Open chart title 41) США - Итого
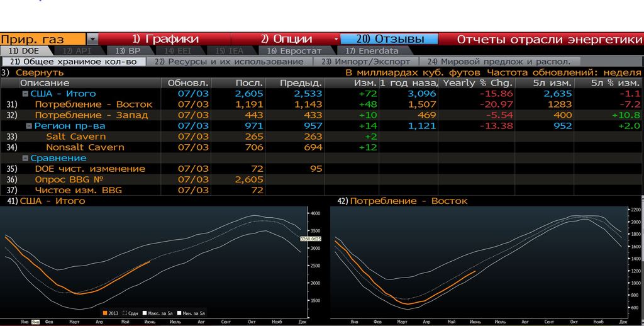This screenshot has height=326, width=644. tap(46, 201)
